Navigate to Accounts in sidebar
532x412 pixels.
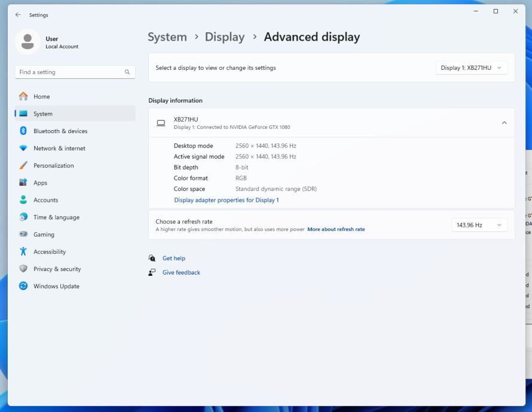pos(45,201)
